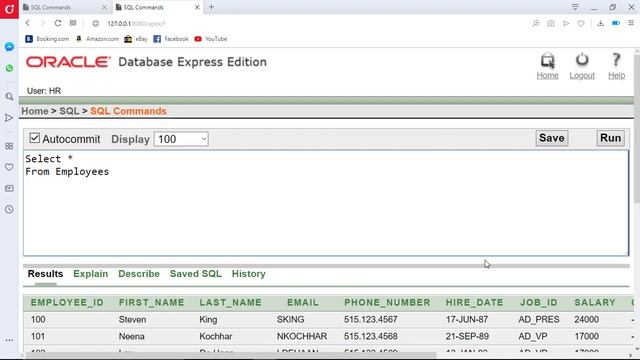Open the eBay bookmark
The image size is (640, 360).
pos(136,39)
